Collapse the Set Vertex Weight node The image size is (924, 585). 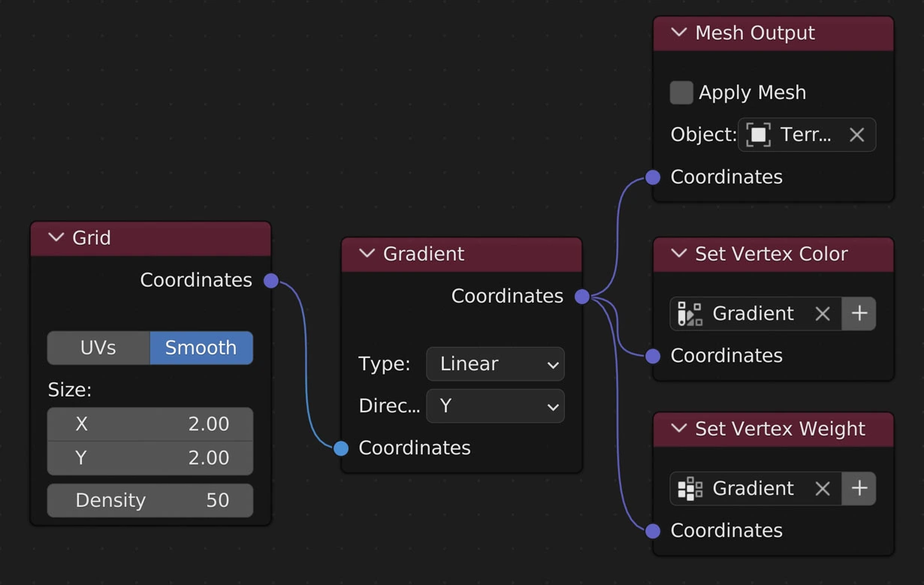(x=679, y=429)
